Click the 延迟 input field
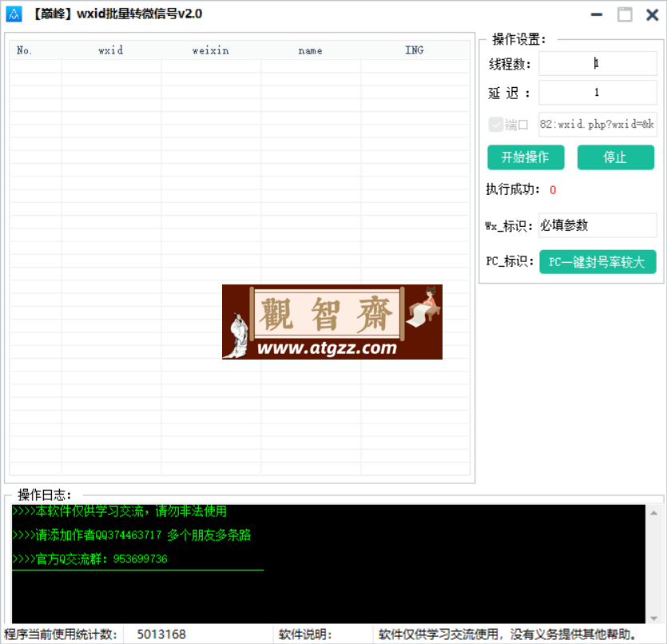The height and width of the screenshot is (644, 667). pyautogui.click(x=598, y=93)
